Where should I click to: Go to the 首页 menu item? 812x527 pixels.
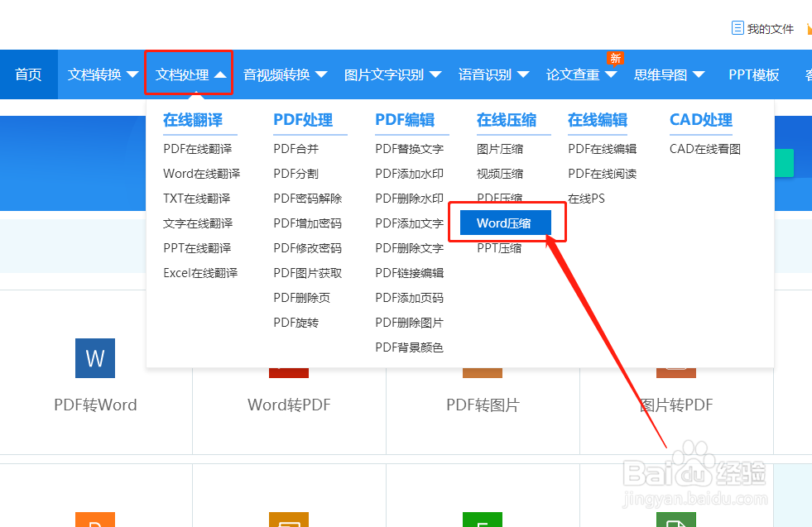[28, 74]
